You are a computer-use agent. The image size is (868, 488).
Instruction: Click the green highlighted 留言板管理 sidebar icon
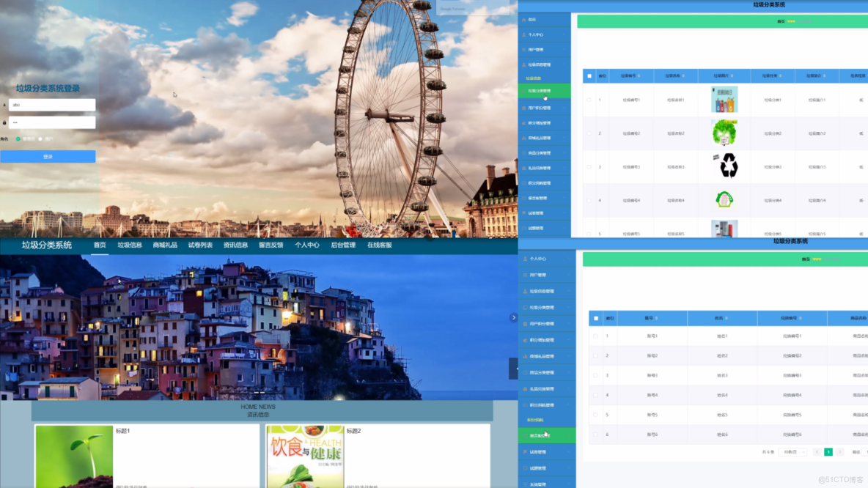(x=526, y=435)
